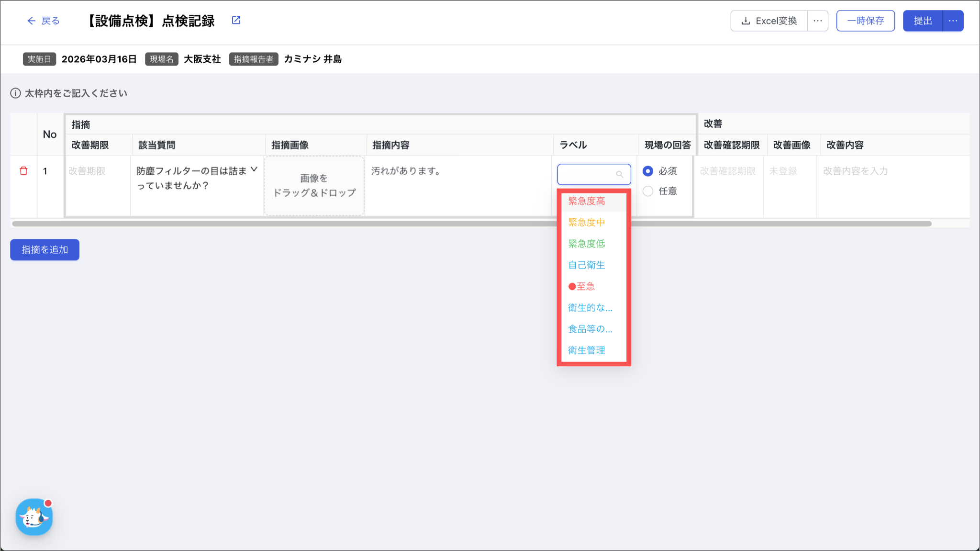Select the 必須 radio button

(x=648, y=171)
